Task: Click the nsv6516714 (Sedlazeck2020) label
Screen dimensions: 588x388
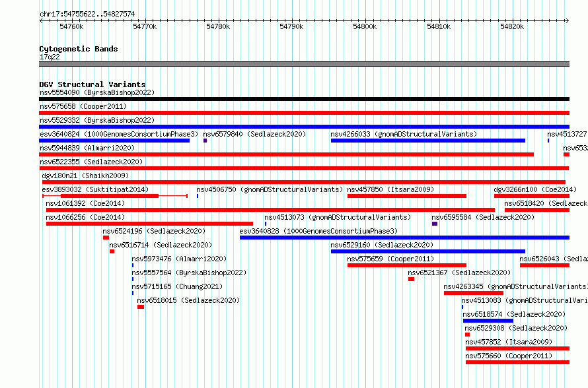Action: (x=161, y=245)
